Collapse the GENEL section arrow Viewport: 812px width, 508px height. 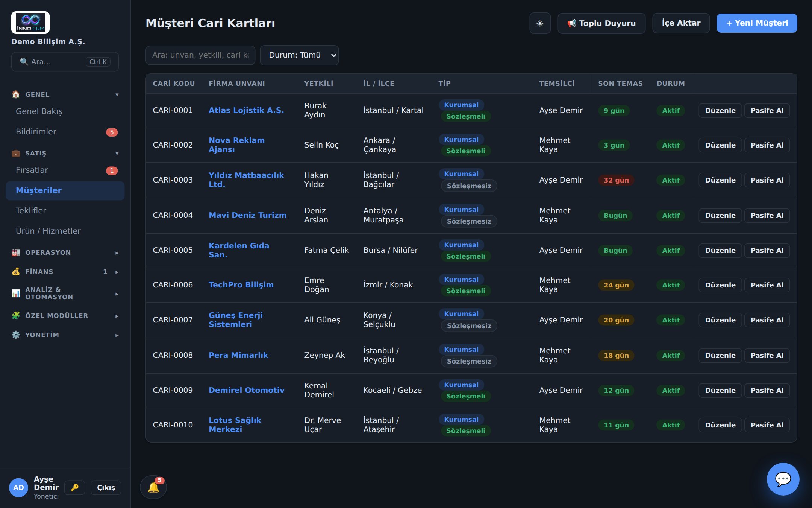tap(117, 95)
